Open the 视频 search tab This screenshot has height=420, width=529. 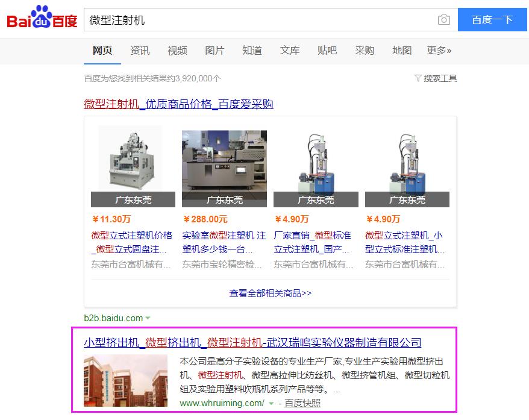(x=177, y=51)
